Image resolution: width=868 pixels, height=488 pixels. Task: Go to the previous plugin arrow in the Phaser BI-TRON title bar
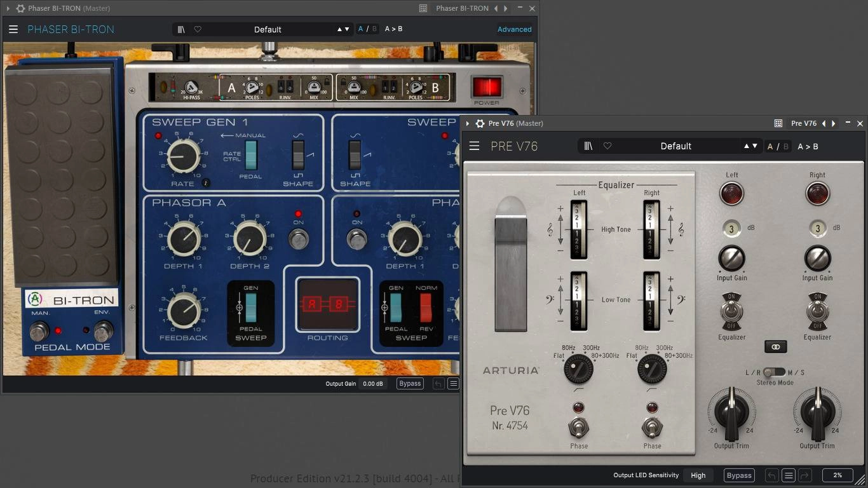pyautogui.click(x=496, y=8)
